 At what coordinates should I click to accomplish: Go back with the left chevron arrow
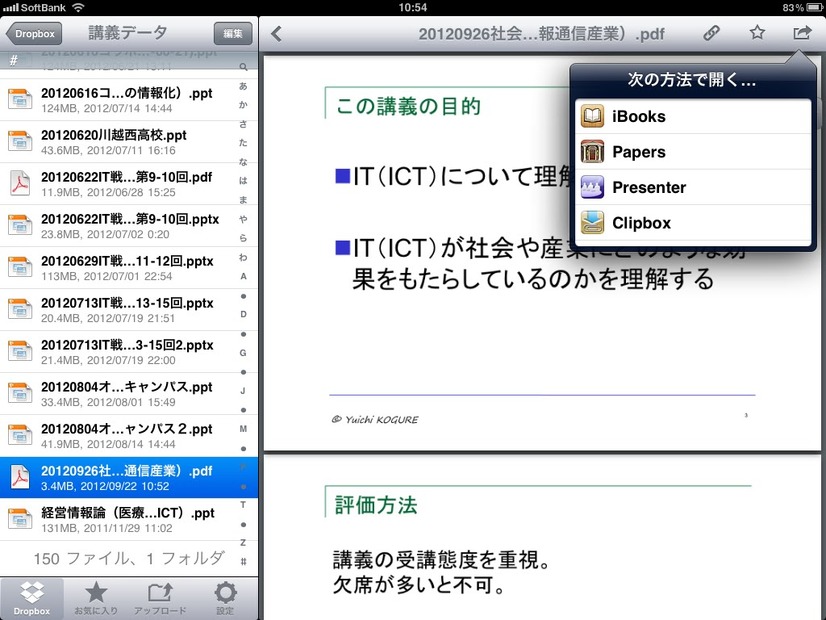(x=276, y=34)
